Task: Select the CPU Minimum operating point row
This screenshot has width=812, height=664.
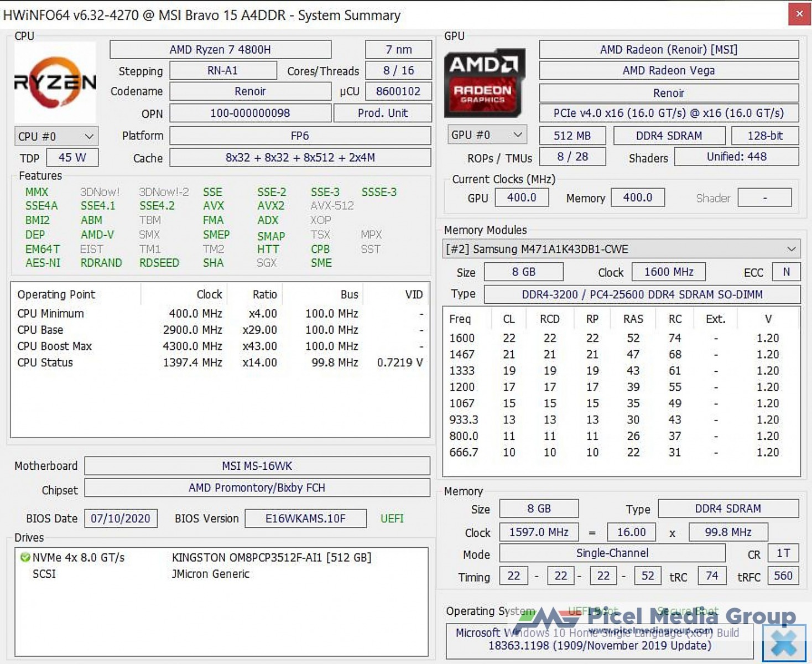Action: pyautogui.click(x=220, y=313)
